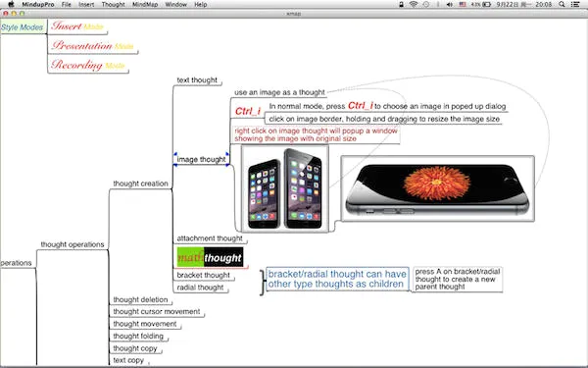Select the 'text thought' node
The width and height of the screenshot is (588, 368).
pyautogui.click(x=197, y=80)
